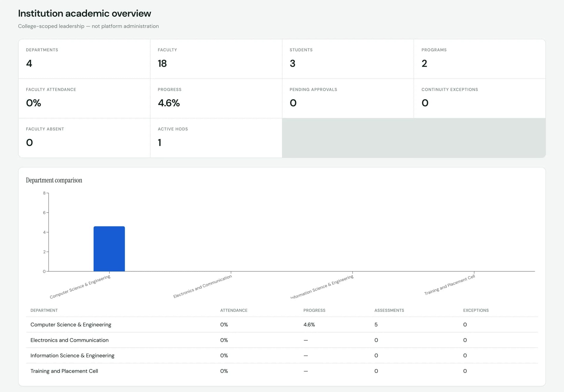Click the Continuity Exceptions card
Image resolution: width=564 pixels, height=392 pixels.
[480, 98]
